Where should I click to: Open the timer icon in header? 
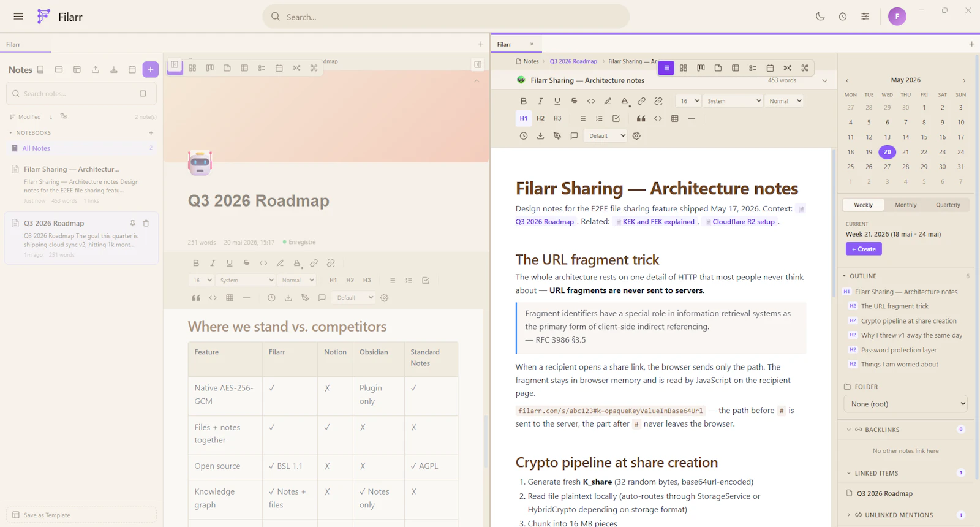pos(843,17)
